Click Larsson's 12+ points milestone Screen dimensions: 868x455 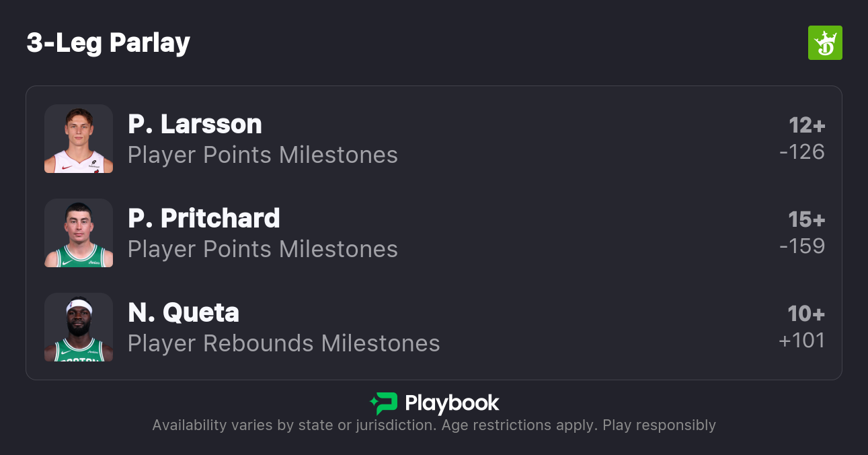coord(807,125)
